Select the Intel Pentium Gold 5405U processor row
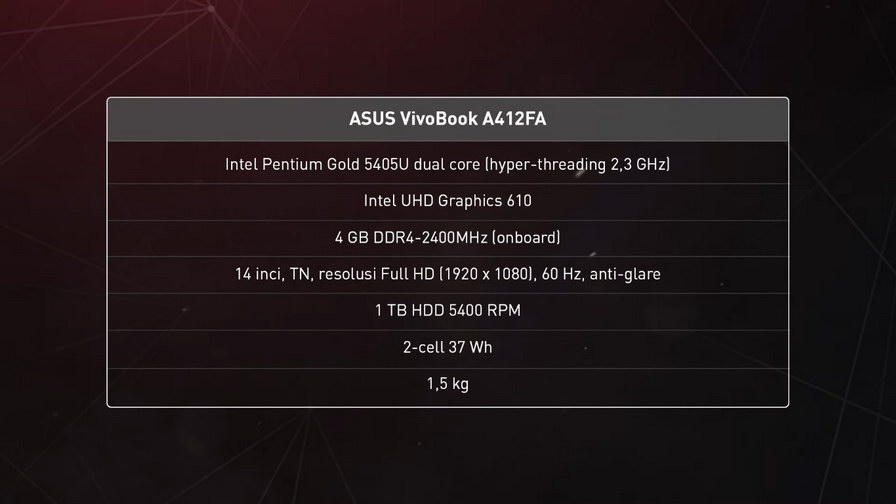This screenshot has width=896, height=504. click(447, 164)
